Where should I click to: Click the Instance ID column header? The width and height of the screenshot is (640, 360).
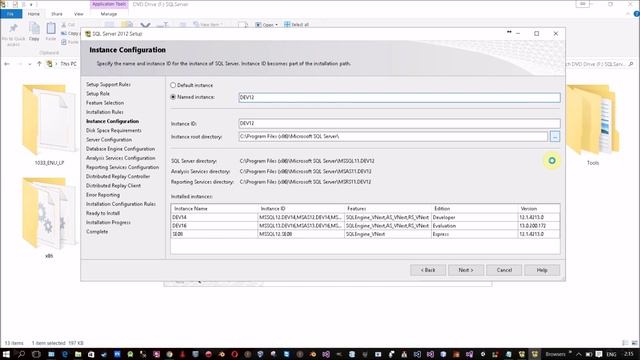(301, 209)
